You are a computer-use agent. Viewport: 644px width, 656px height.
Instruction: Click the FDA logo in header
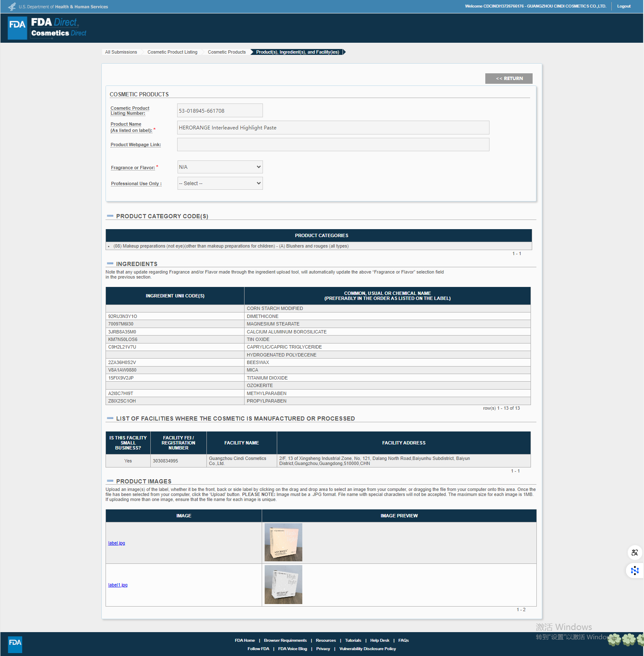pyautogui.click(x=18, y=28)
